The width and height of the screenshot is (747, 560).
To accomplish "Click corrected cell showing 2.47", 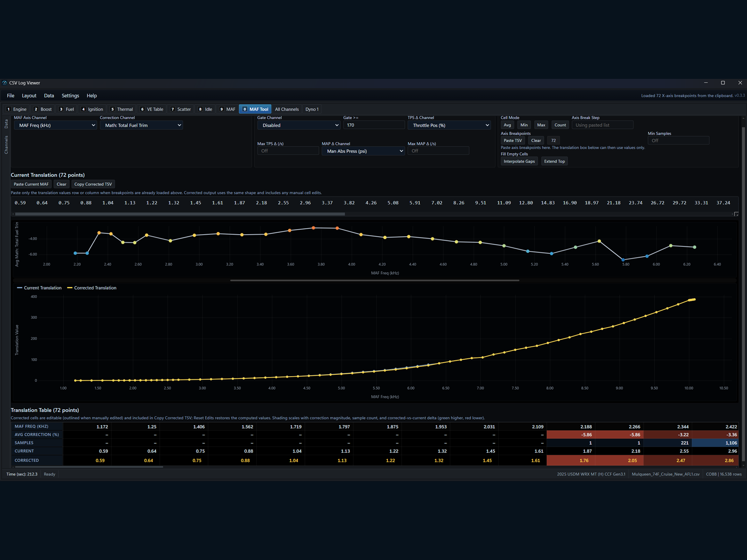I will (668, 461).
